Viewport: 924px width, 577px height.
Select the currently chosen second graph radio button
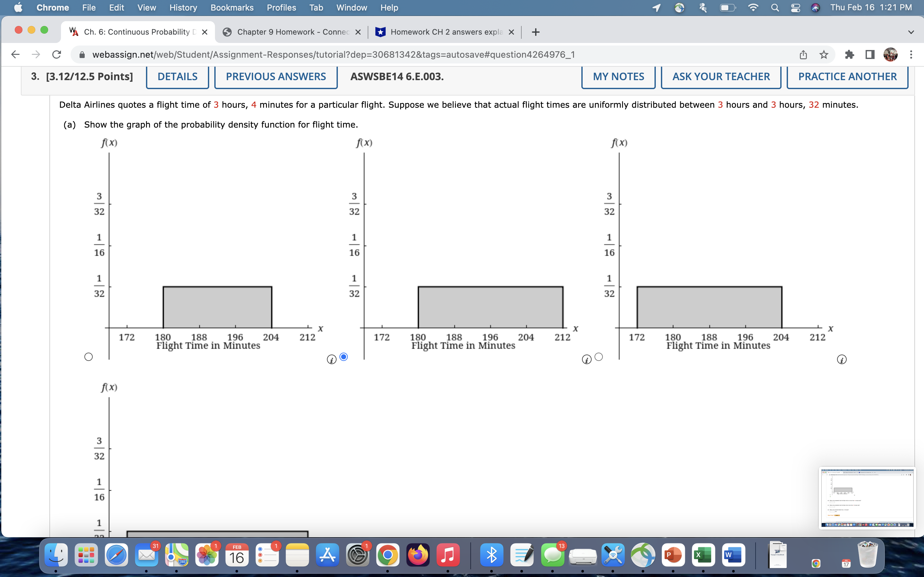[x=343, y=356]
